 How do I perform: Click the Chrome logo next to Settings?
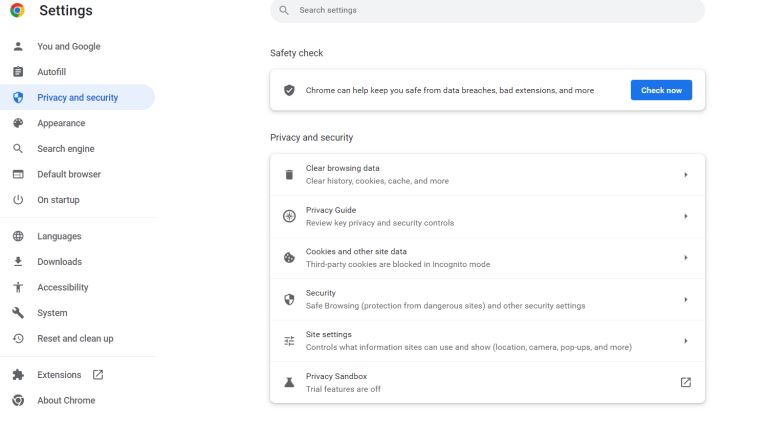tap(17, 10)
